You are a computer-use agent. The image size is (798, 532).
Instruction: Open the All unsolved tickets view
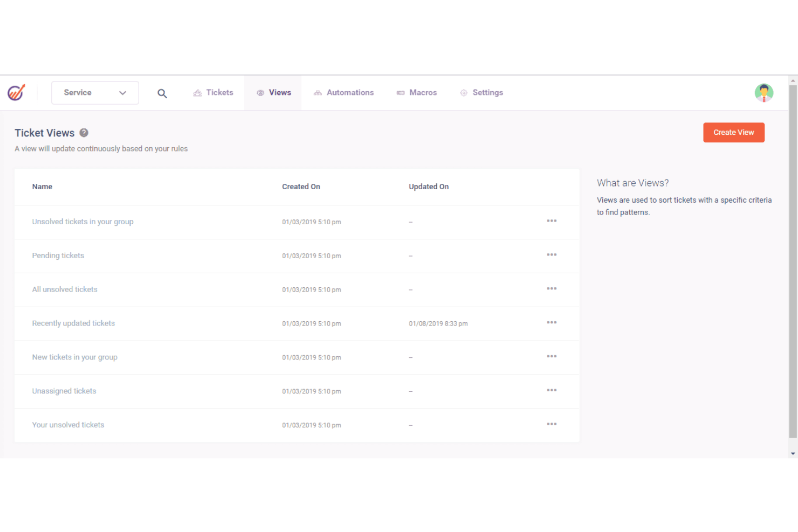(x=65, y=289)
